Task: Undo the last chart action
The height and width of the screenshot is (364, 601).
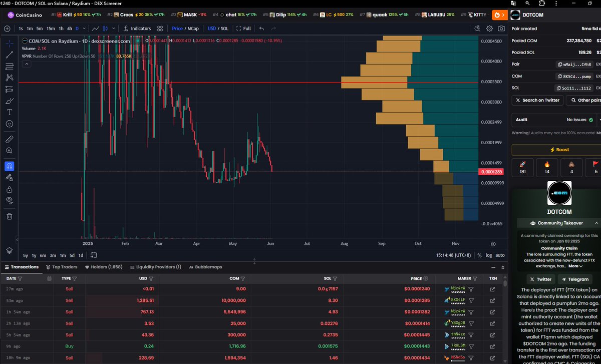Action: pos(261,29)
